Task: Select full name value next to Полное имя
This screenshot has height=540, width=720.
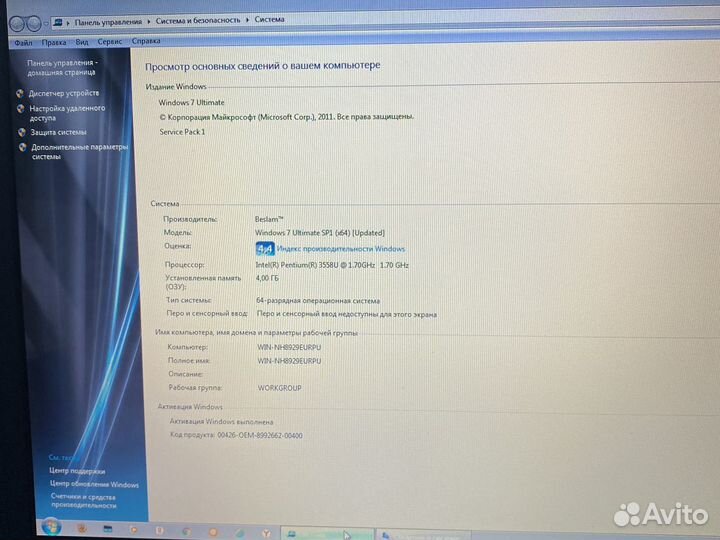Action: click(x=289, y=361)
